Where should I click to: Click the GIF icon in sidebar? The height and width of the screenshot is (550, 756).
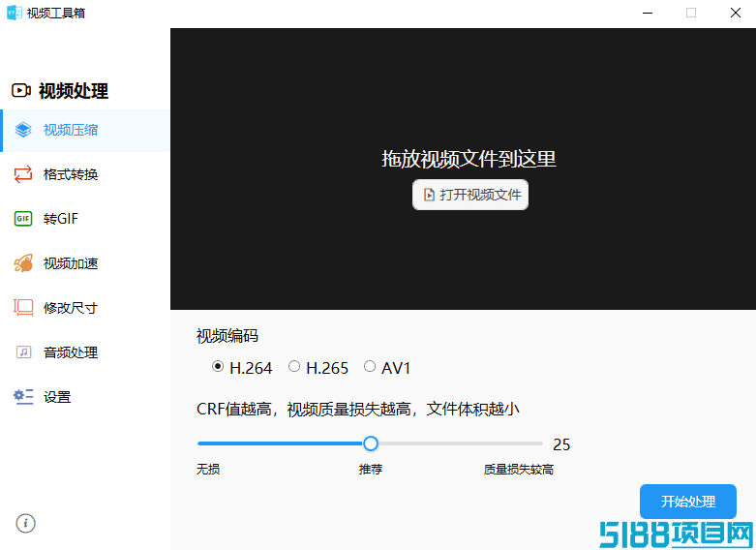pos(23,219)
